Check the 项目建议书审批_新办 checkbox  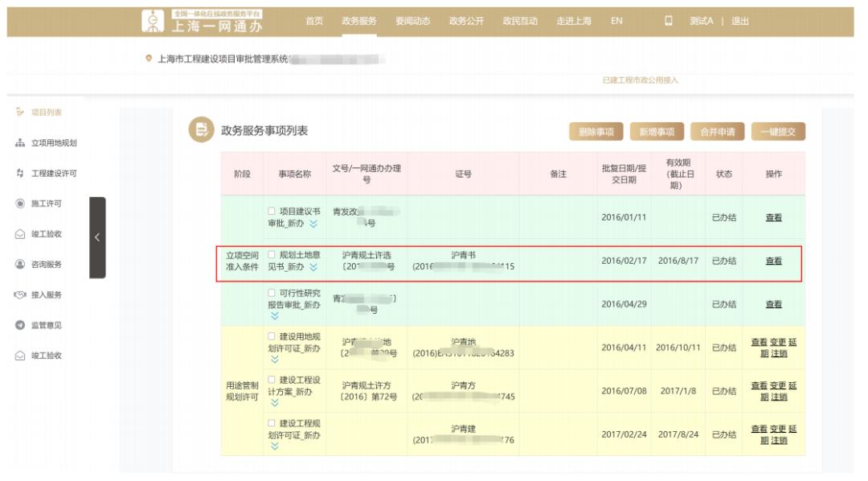[272, 212]
